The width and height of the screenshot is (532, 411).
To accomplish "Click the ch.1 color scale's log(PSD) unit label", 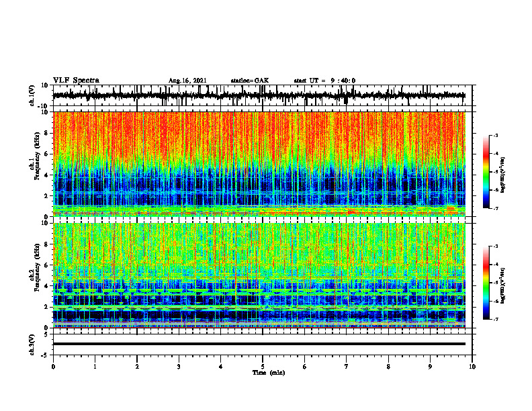I will click(504, 175).
